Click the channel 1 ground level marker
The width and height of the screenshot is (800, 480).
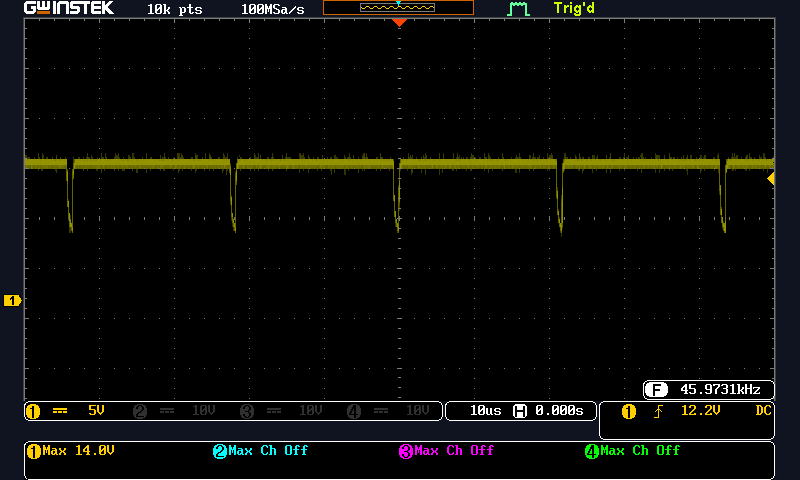[12, 300]
